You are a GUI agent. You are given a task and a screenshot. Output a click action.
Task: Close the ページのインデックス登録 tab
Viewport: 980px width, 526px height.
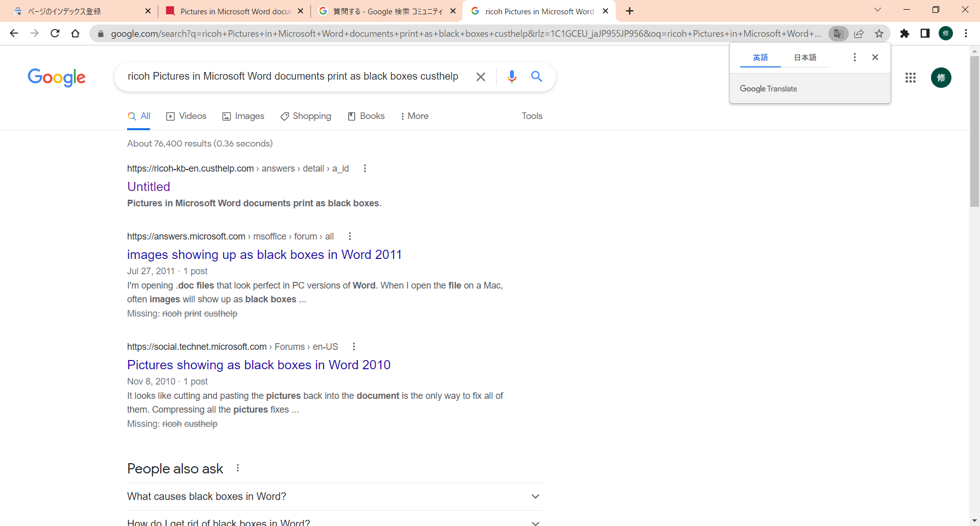pyautogui.click(x=148, y=11)
